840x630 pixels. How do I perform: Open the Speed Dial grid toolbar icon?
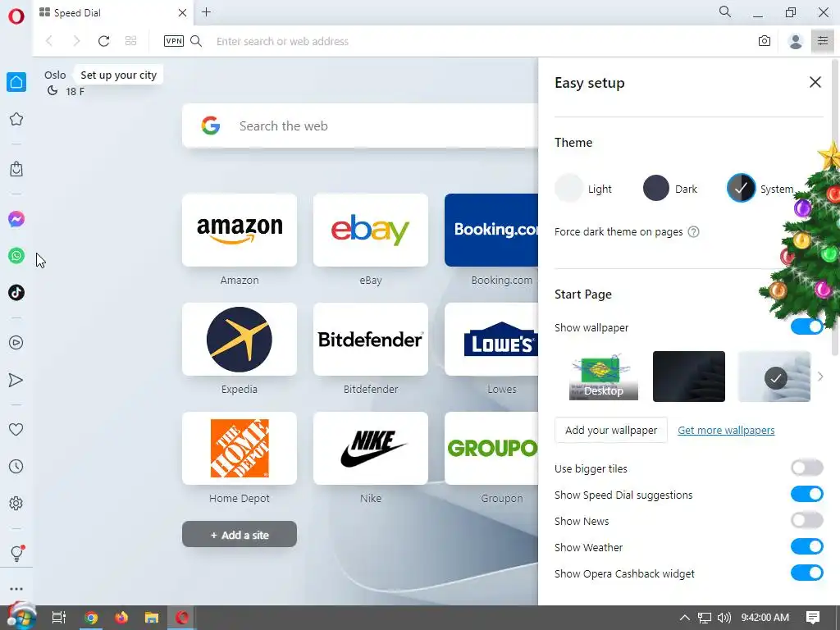click(130, 41)
